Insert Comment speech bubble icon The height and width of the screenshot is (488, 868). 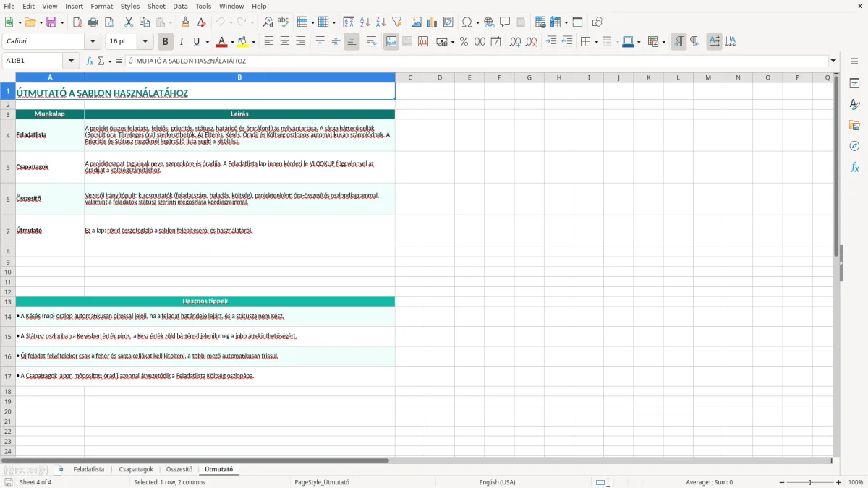pos(505,22)
